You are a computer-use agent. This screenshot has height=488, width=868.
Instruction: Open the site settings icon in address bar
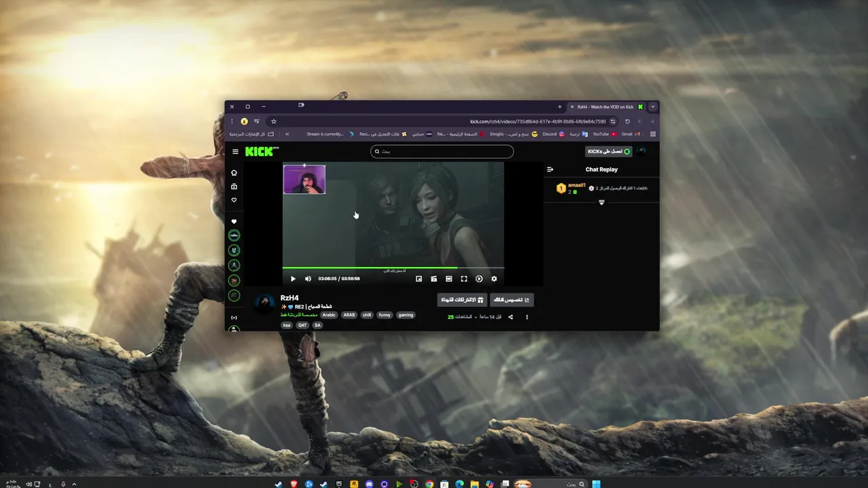tap(613, 122)
